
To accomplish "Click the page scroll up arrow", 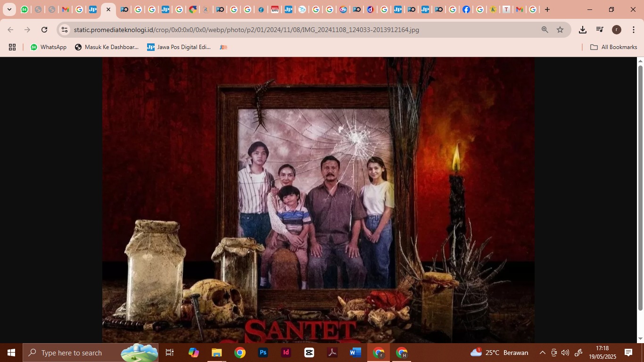I will point(640,61).
